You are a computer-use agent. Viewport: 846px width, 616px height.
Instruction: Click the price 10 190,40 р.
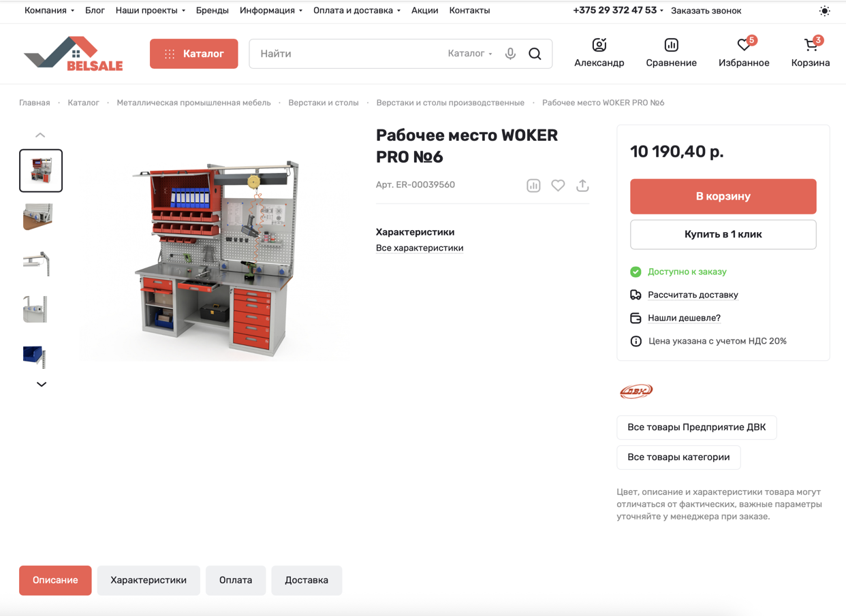[x=677, y=152]
